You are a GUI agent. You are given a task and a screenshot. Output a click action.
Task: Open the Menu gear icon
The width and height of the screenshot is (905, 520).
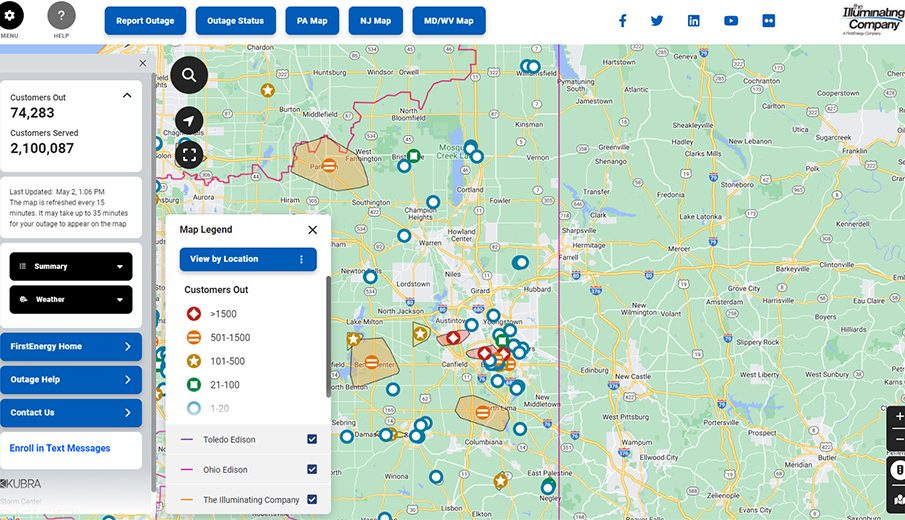pos(10,16)
